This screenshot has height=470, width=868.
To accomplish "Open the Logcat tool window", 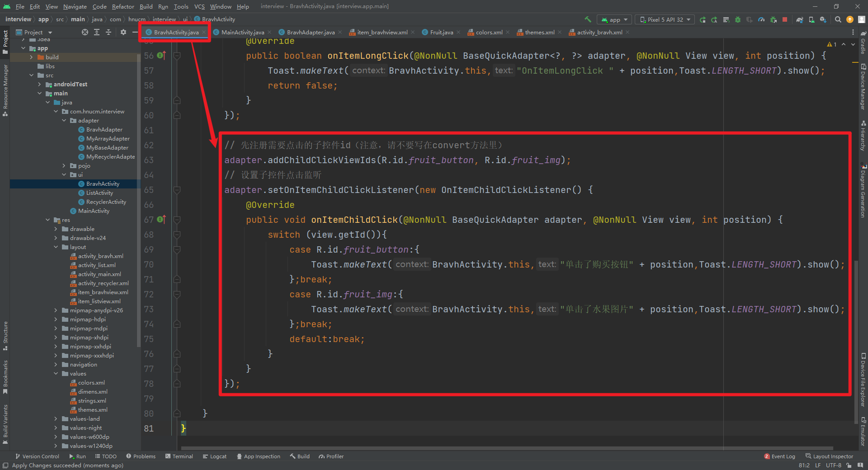I will pyautogui.click(x=215, y=456).
